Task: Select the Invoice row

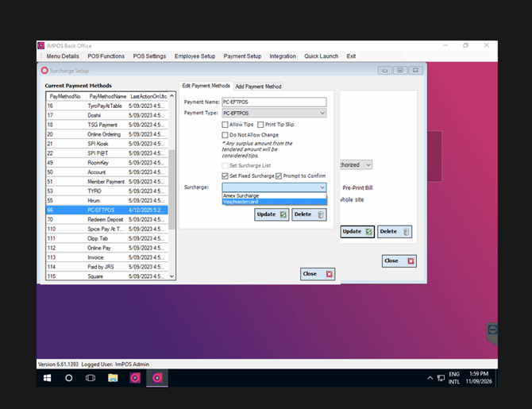Action: pyautogui.click(x=107, y=257)
